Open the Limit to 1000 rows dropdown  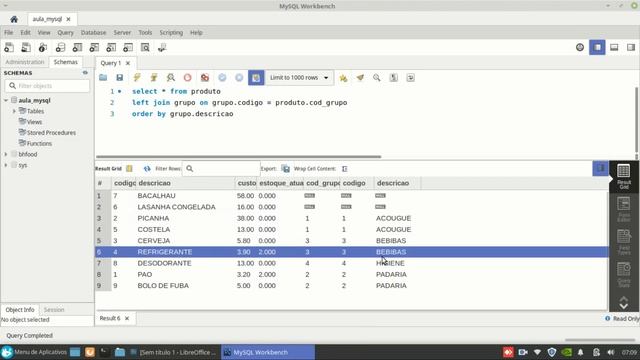[300, 78]
